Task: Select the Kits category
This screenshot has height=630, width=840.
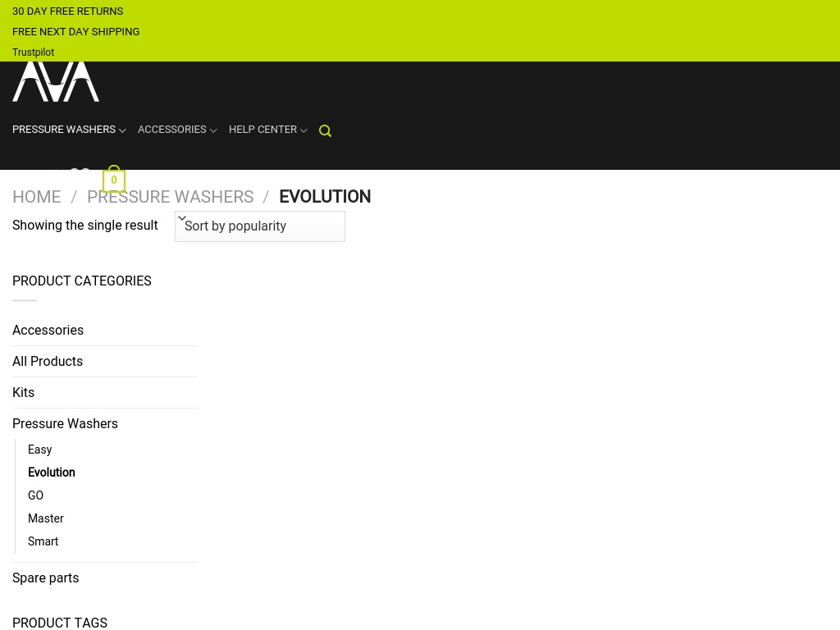Action: pos(23,393)
